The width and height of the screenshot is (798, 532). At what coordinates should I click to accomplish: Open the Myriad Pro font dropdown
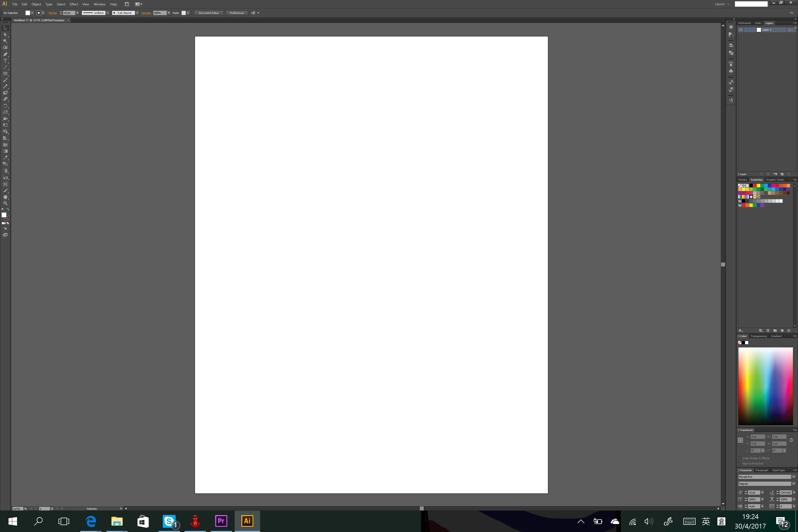[x=793, y=477]
